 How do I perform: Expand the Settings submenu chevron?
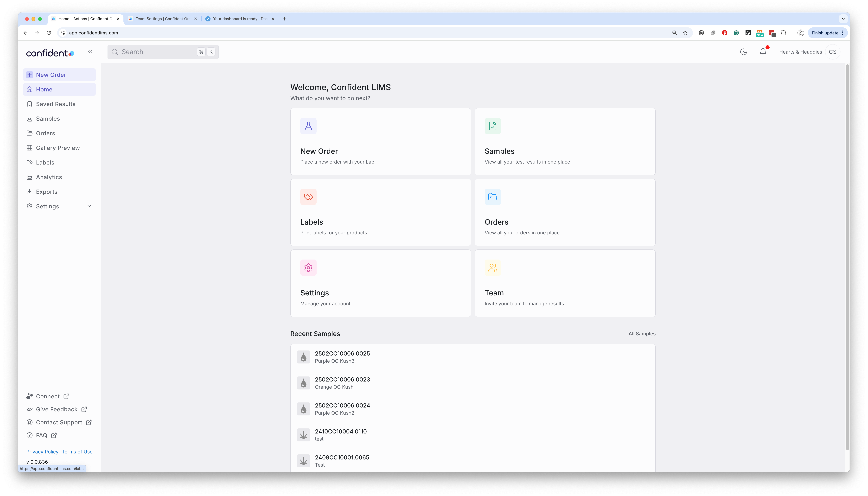pyautogui.click(x=89, y=206)
